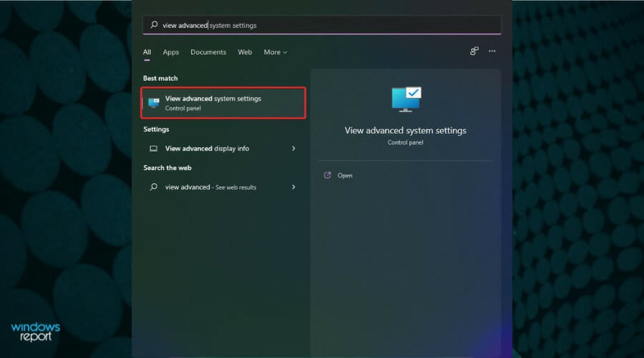Screen dimensions: 644x358
Task: Click the magnifier icon in the search box
Action: pyautogui.click(x=154, y=25)
